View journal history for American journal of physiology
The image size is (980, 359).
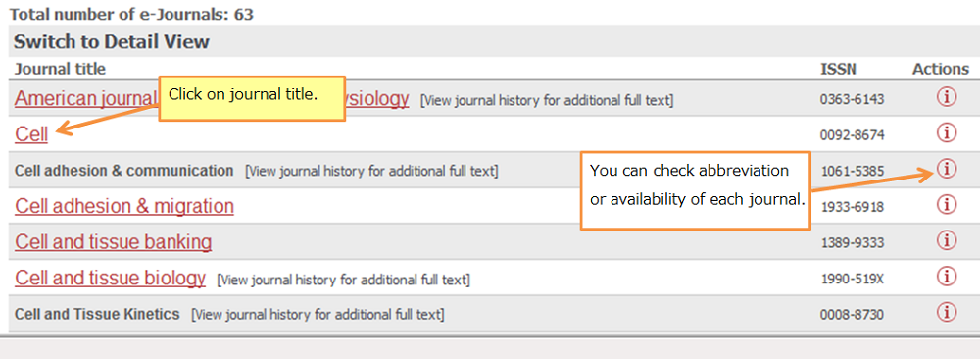[x=547, y=101]
